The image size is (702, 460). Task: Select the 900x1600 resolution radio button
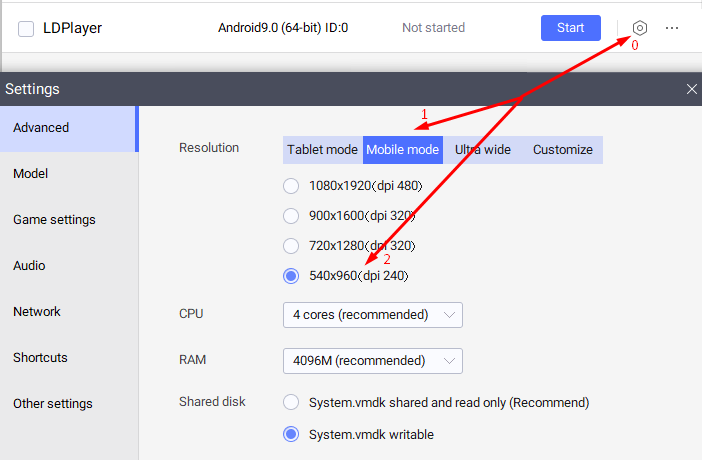coord(291,215)
